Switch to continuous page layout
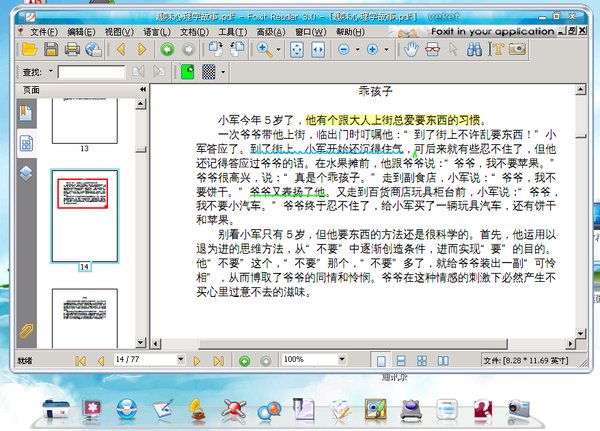 click(401, 361)
